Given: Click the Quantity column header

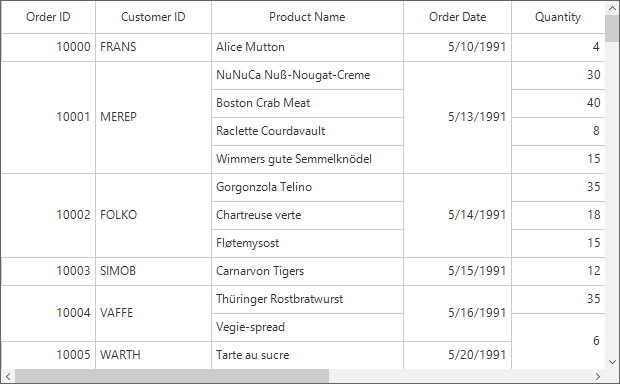Looking at the screenshot, I should pos(558,17).
